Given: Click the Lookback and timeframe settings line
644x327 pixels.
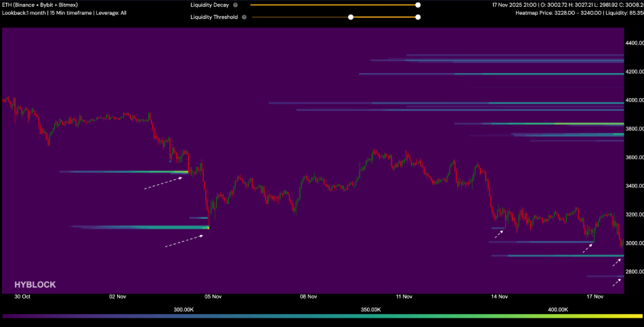Looking at the screenshot, I should 64,13.
